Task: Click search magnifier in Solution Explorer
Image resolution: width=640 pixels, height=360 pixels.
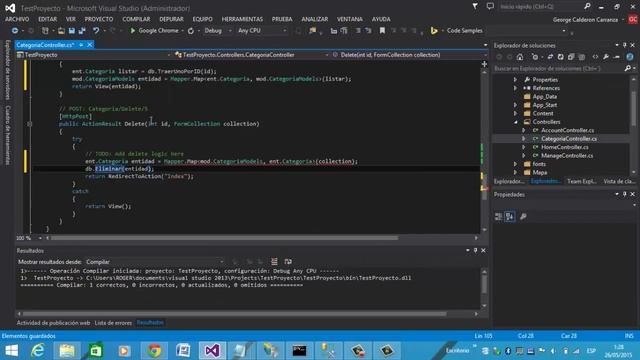Action: (x=627, y=68)
